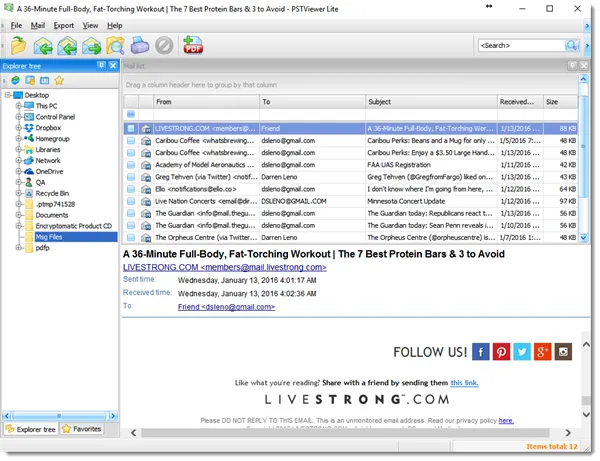
Task: Toggle checkbox for Greg Tehven Twitter email
Action: coord(131,177)
